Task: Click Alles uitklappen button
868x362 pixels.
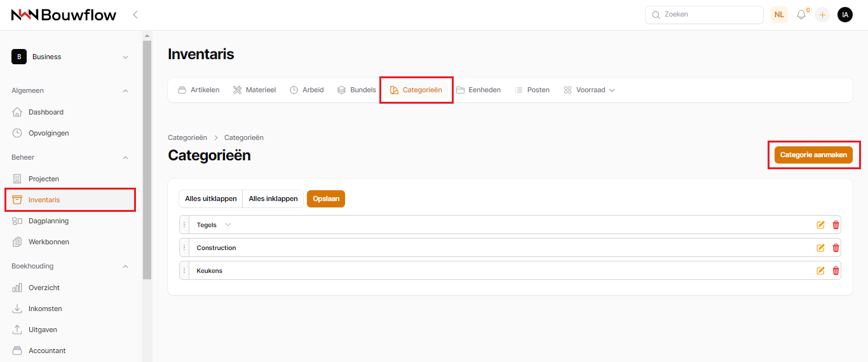Action: click(210, 198)
